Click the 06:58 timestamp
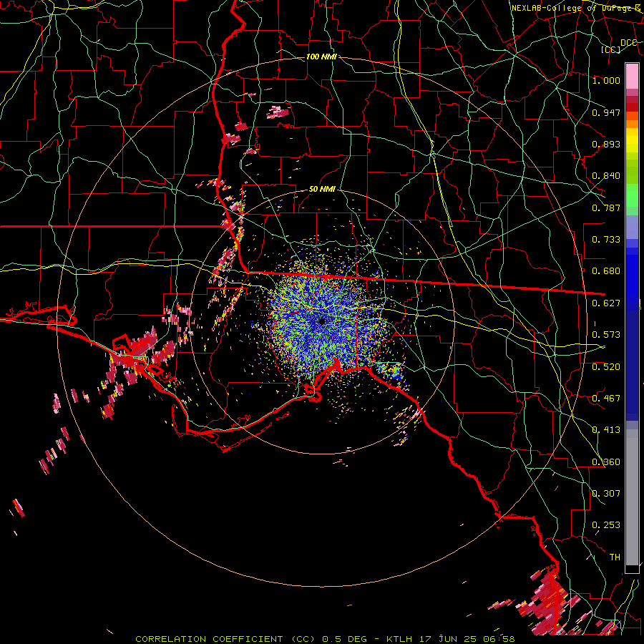 (x=499, y=639)
